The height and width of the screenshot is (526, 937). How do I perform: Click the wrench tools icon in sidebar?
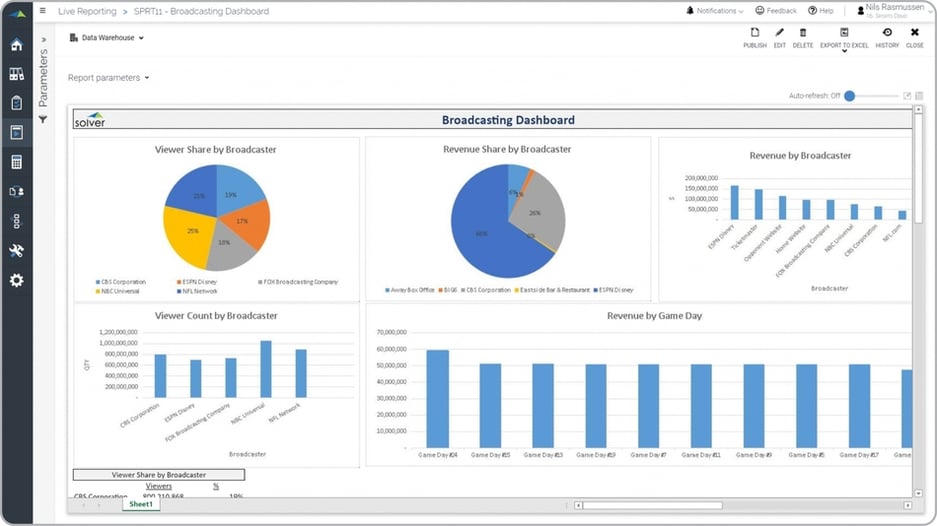16,250
